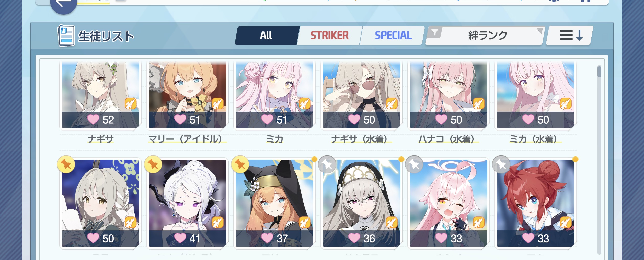The height and width of the screenshot is (260, 644).
Task: Select the All tab
Action: click(266, 36)
